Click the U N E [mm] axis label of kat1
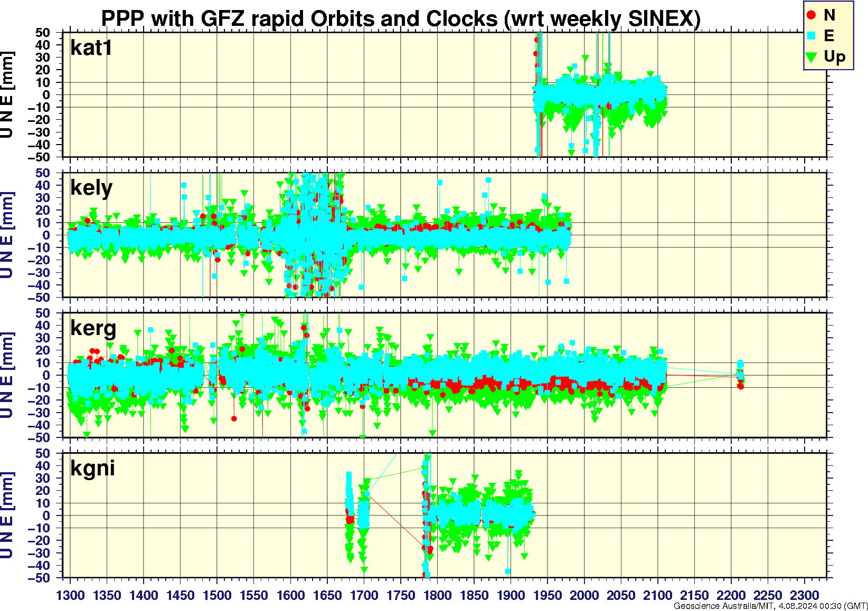The image size is (868, 611). tap(7, 95)
